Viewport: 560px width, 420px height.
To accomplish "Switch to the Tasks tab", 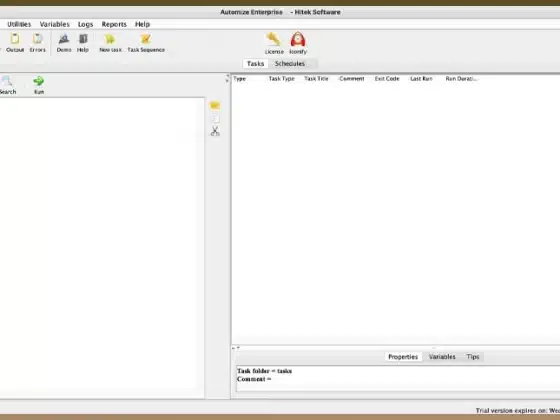I will [x=255, y=64].
